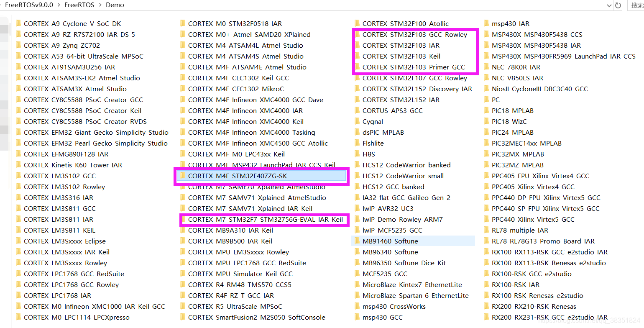The height and width of the screenshot is (328, 644).
Task: Select CORTEX M7 SAMV71 Xplained IAR Keil
Action: 250,208
